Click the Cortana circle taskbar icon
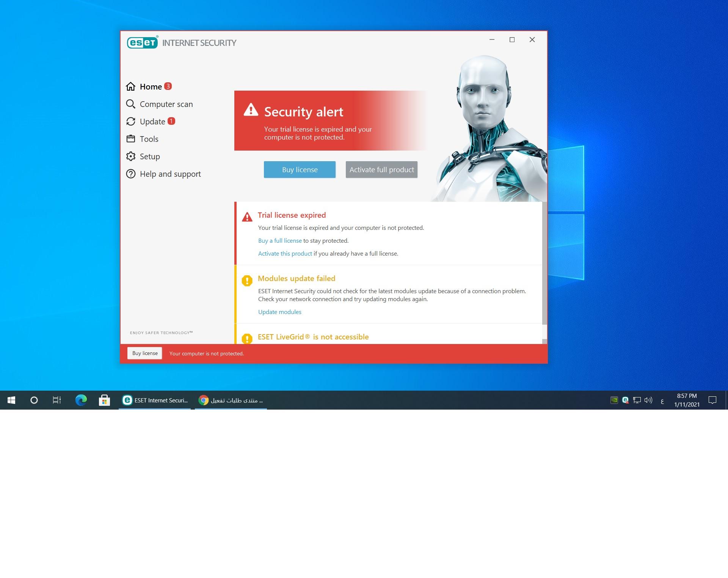The height and width of the screenshot is (578, 728). 34,400
